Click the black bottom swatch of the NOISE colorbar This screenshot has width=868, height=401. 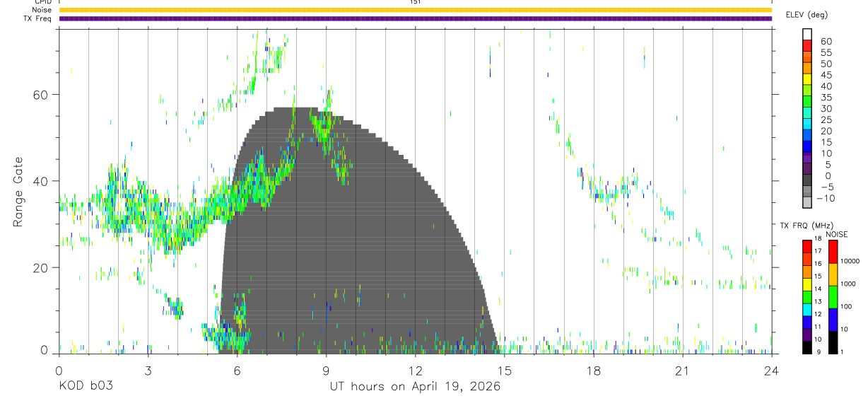pos(833,342)
